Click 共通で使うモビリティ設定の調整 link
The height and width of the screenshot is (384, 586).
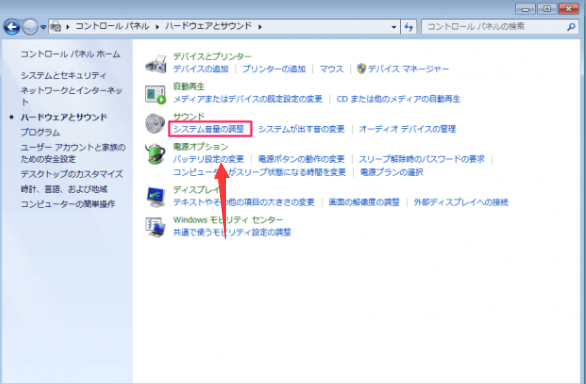(232, 233)
